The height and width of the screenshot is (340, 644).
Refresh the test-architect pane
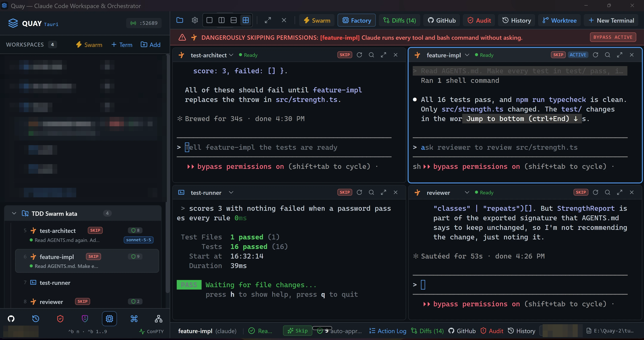[x=359, y=55]
